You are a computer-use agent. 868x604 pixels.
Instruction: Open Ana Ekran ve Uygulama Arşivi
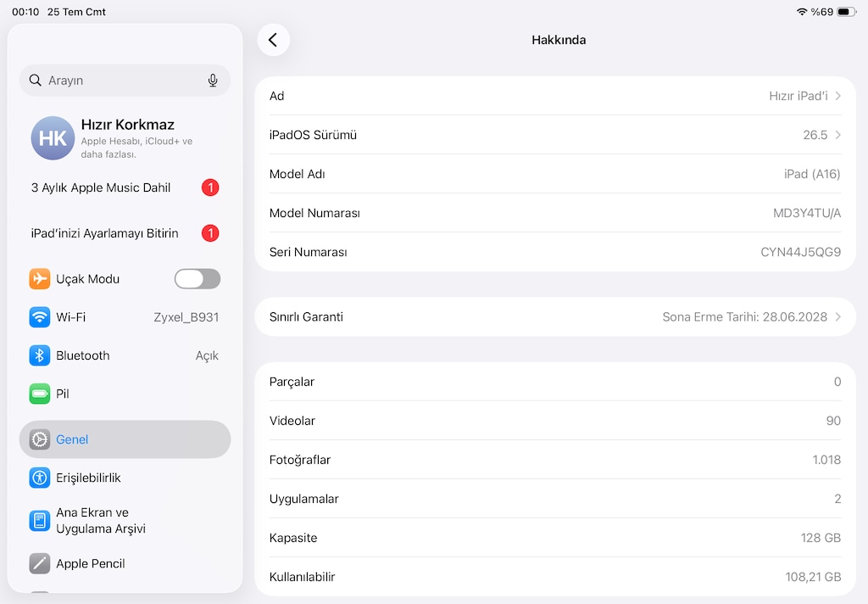pos(125,521)
